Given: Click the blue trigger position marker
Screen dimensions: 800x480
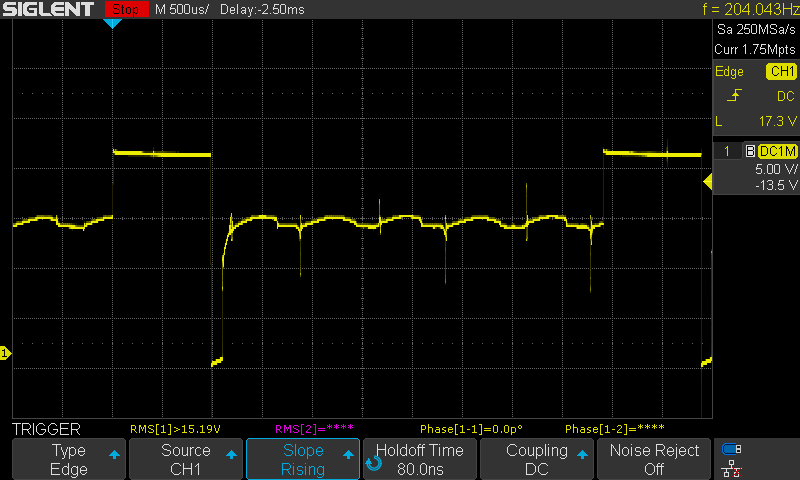Looking at the screenshot, I should point(112,23).
